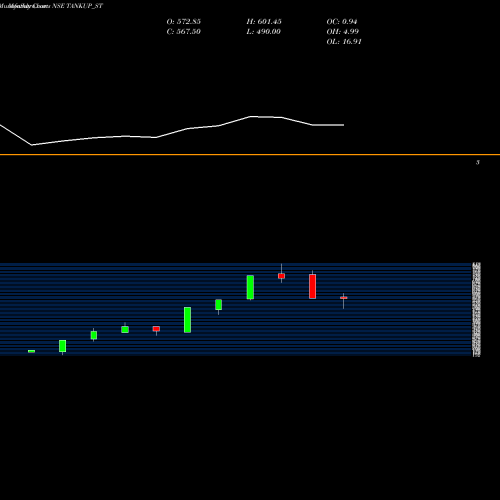The width and height of the screenshot is (500, 500).
Task: Select the high price value H: 601.45
Action: [264, 22]
